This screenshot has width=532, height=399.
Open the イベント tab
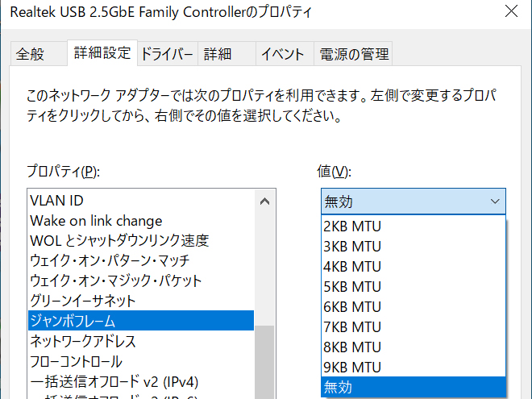[281, 54]
